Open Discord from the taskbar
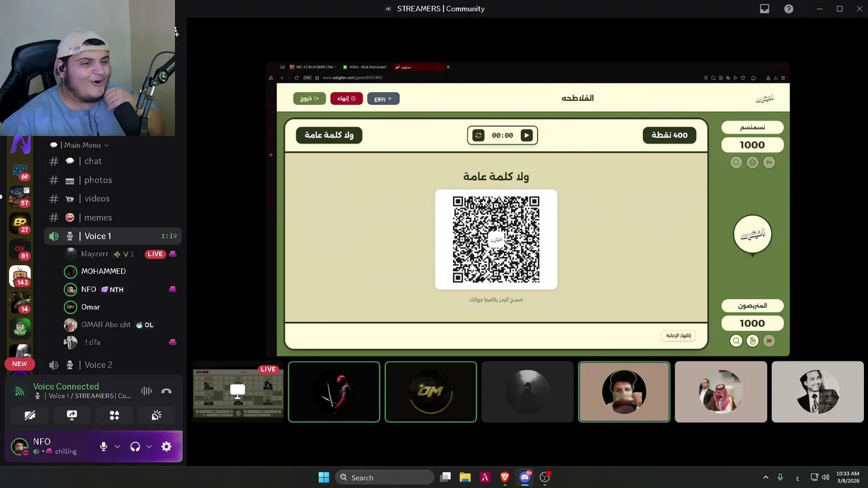Image resolution: width=868 pixels, height=488 pixels. pyautogui.click(x=525, y=477)
